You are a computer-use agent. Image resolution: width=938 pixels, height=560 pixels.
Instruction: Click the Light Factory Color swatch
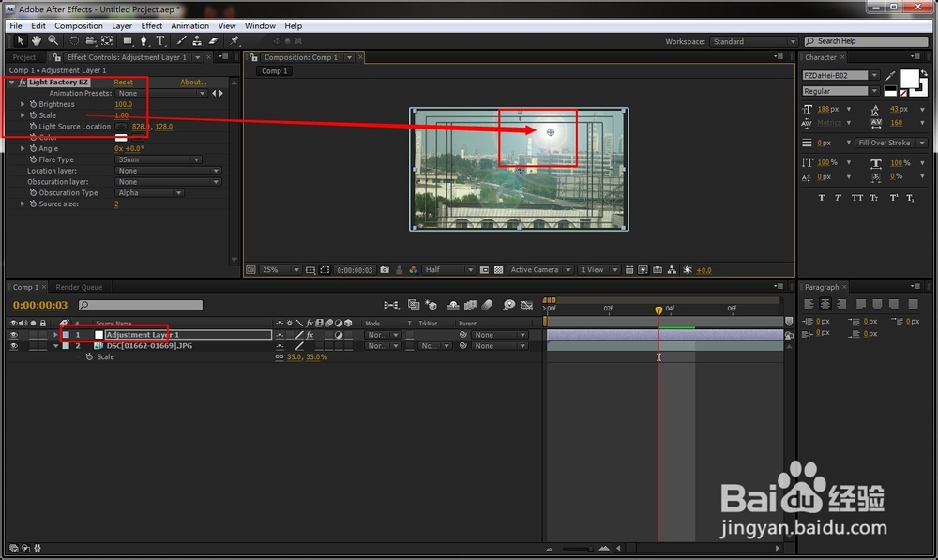(121, 138)
